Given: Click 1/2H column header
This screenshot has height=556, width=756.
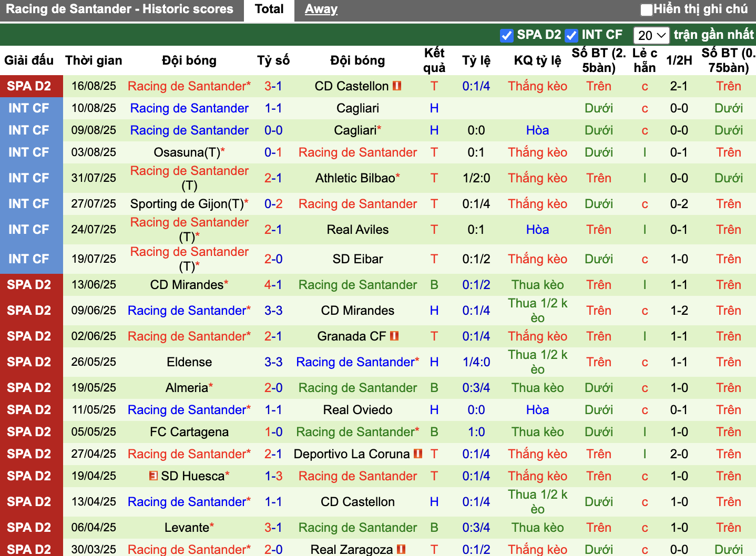Looking at the screenshot, I should 679,60.
